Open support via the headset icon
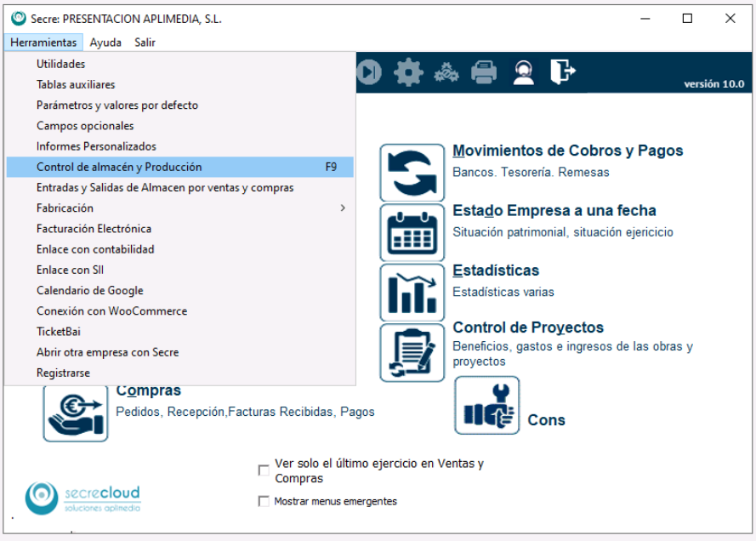 523,73
